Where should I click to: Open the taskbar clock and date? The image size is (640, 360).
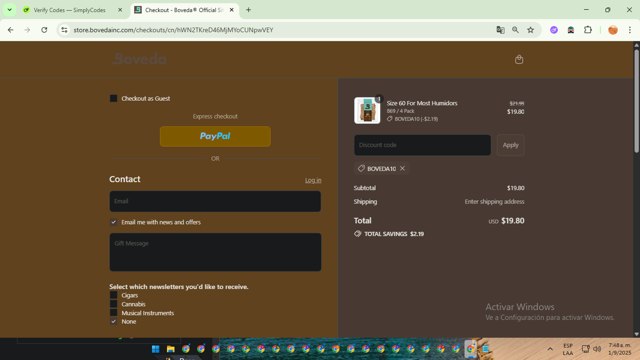tap(620, 349)
